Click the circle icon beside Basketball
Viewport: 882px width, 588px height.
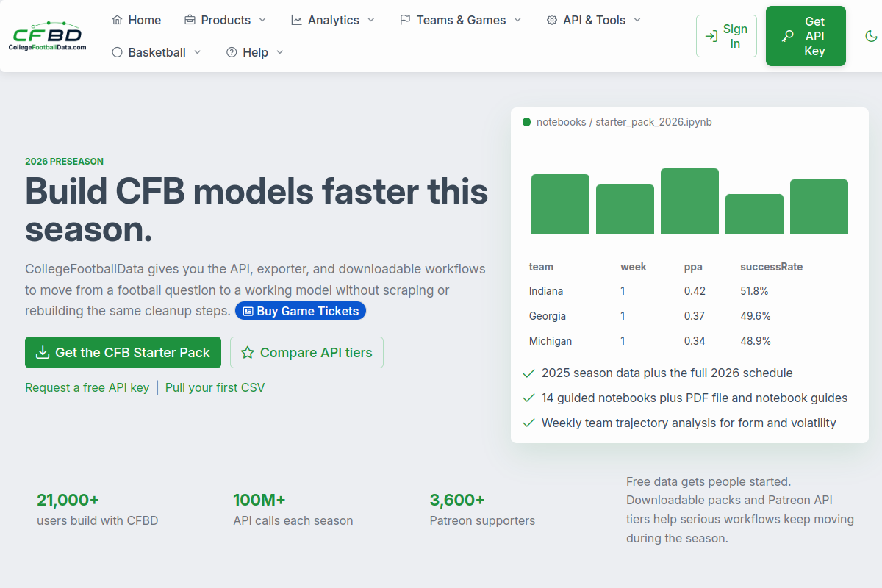click(118, 52)
